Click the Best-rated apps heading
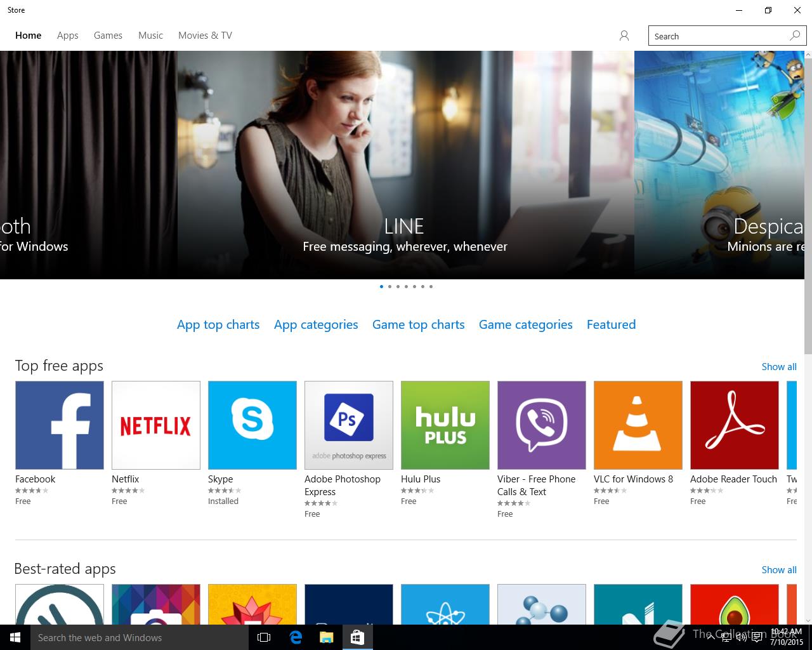812x650 pixels. (x=65, y=569)
